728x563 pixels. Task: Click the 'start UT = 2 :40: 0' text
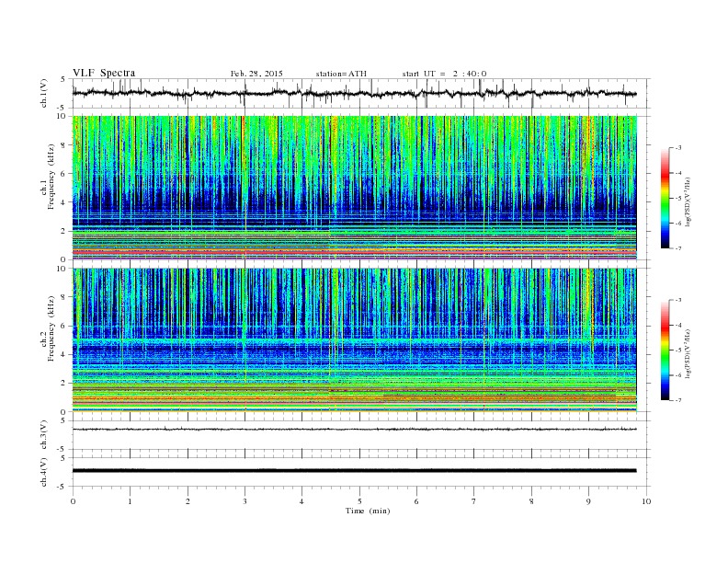click(444, 74)
